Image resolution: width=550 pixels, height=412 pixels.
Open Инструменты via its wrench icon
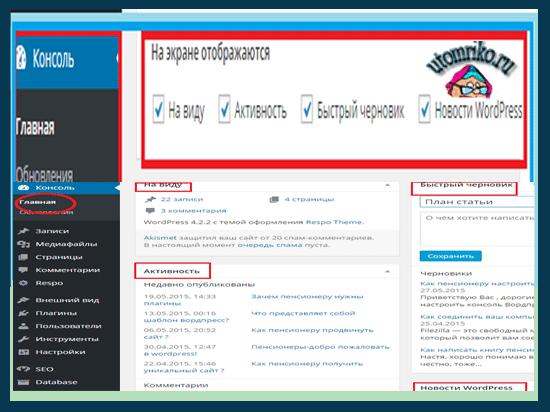click(x=24, y=339)
